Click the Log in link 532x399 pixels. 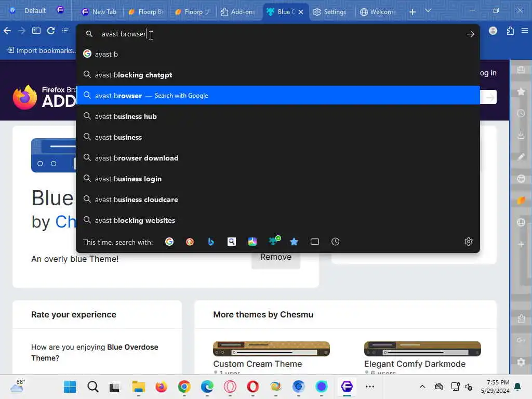click(488, 73)
